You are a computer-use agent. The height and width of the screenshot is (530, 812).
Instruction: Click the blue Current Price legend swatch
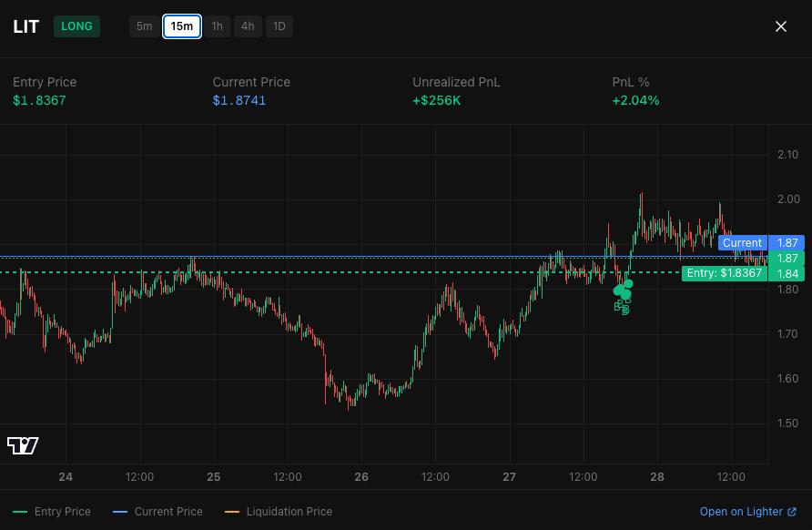tap(119, 512)
